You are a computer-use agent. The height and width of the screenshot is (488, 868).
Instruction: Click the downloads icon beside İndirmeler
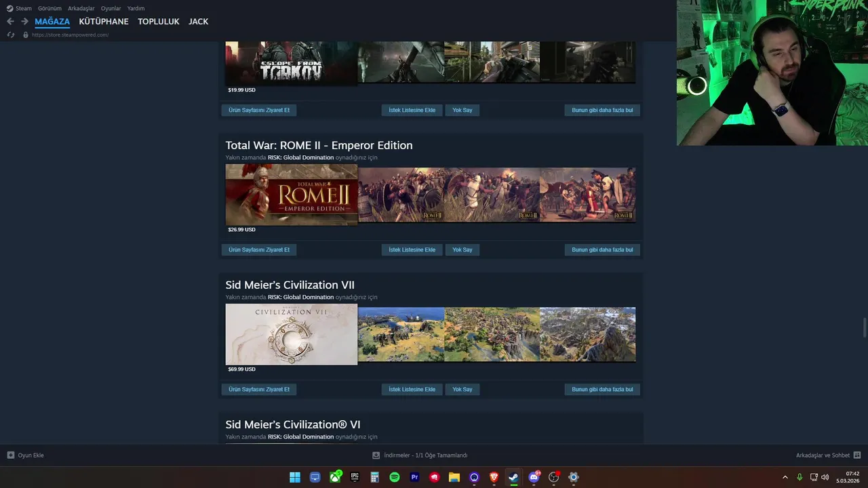(376, 455)
